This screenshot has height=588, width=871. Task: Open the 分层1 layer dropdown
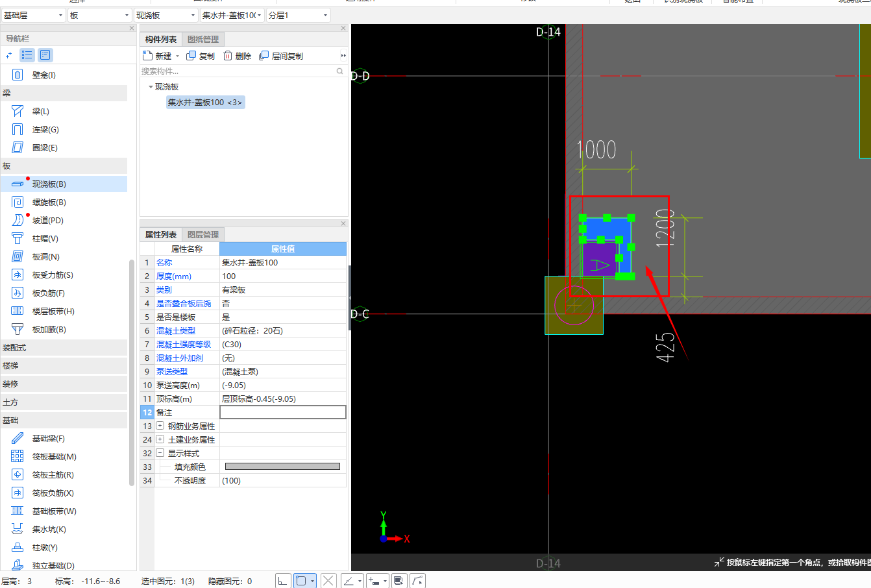(x=298, y=15)
